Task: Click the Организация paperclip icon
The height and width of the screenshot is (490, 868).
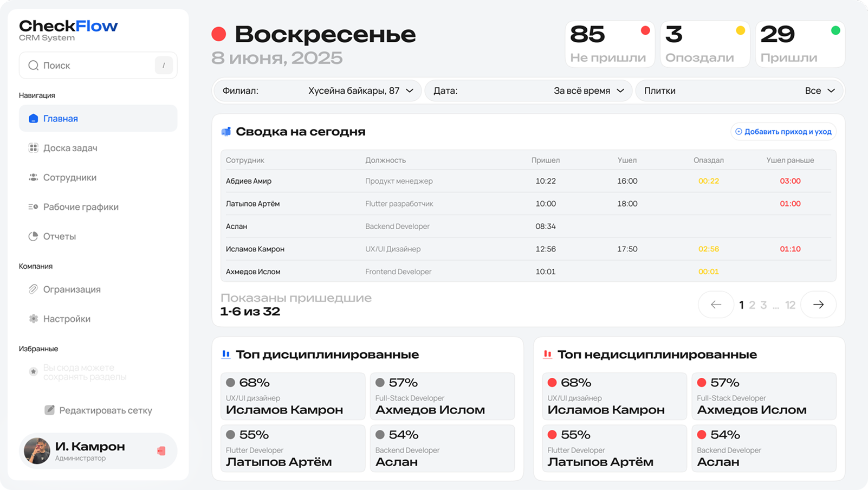Action: click(33, 289)
